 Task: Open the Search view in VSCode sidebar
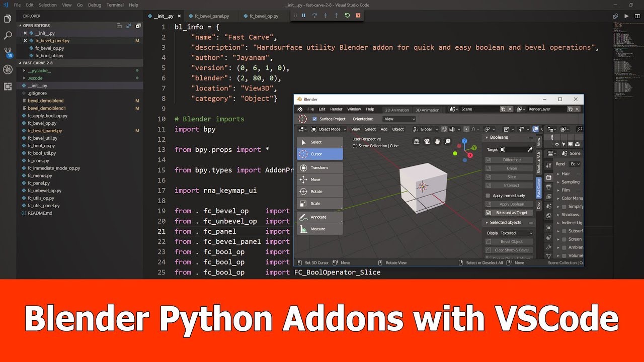(x=7, y=35)
